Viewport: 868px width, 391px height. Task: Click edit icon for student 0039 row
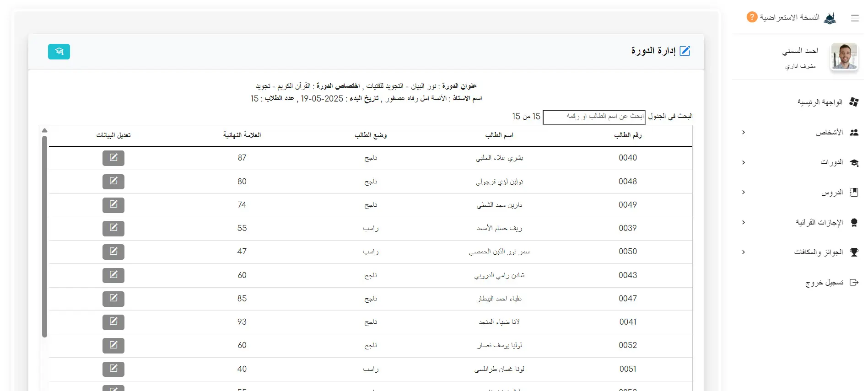(x=113, y=228)
